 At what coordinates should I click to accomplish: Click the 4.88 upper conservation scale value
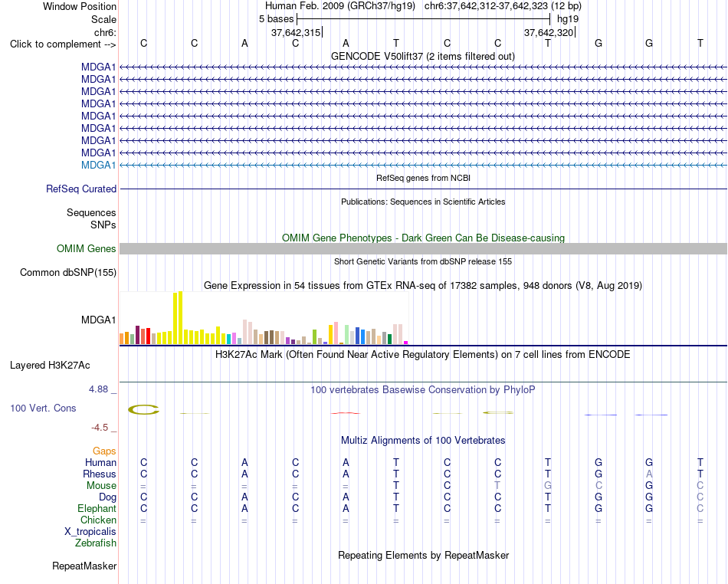pyautogui.click(x=99, y=389)
